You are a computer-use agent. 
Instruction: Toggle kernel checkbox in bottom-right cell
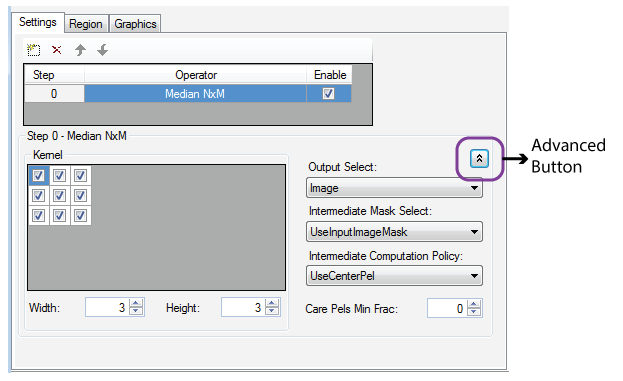80,216
